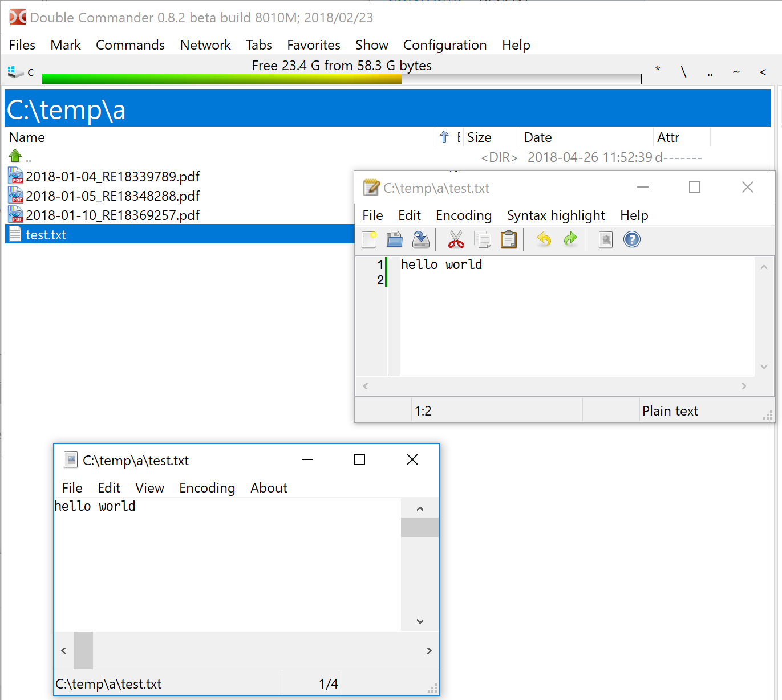Click the viewer's vertical scrollbar thumb
782x700 pixels.
(420, 527)
